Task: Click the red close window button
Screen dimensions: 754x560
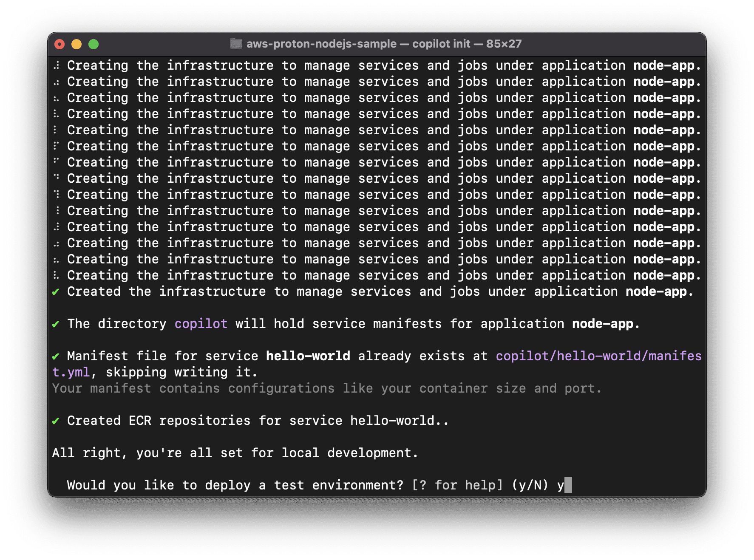Action: coord(60,44)
